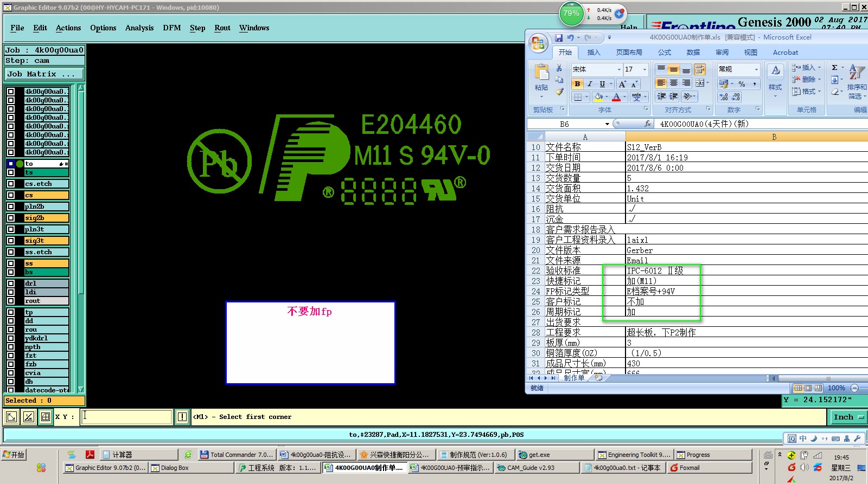Apply comma style number format
The height and width of the screenshot is (484, 868).
[x=754, y=84]
